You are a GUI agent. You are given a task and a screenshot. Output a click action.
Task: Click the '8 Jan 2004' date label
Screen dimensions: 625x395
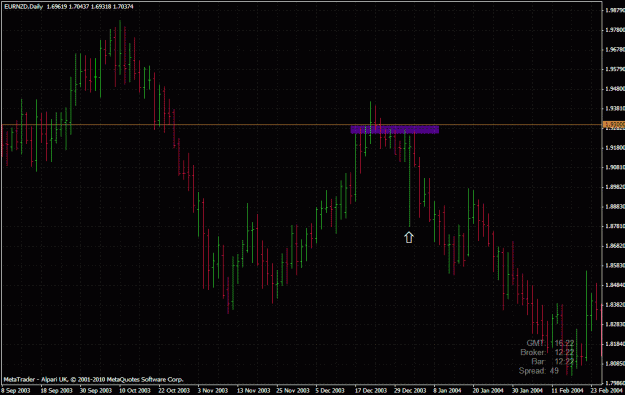coord(447,390)
